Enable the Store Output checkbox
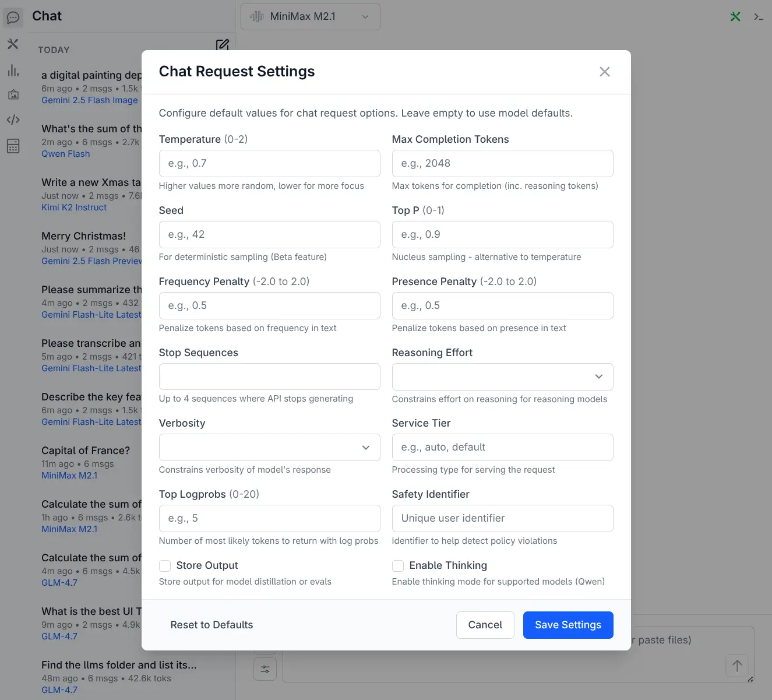The image size is (772, 700). (165, 565)
